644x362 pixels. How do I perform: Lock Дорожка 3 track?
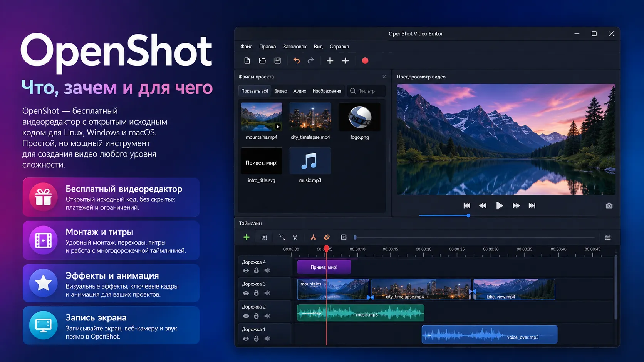[257, 293]
